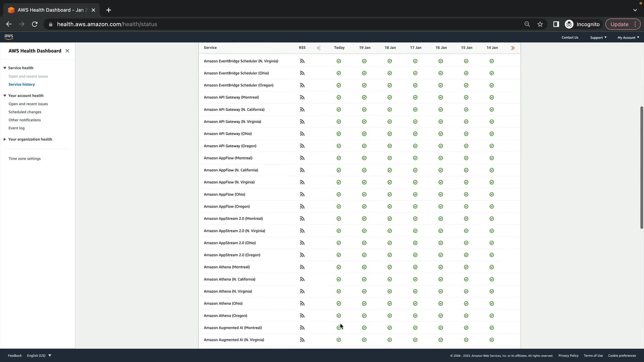Expand Your organization health section
644x362 pixels.
tap(5, 139)
